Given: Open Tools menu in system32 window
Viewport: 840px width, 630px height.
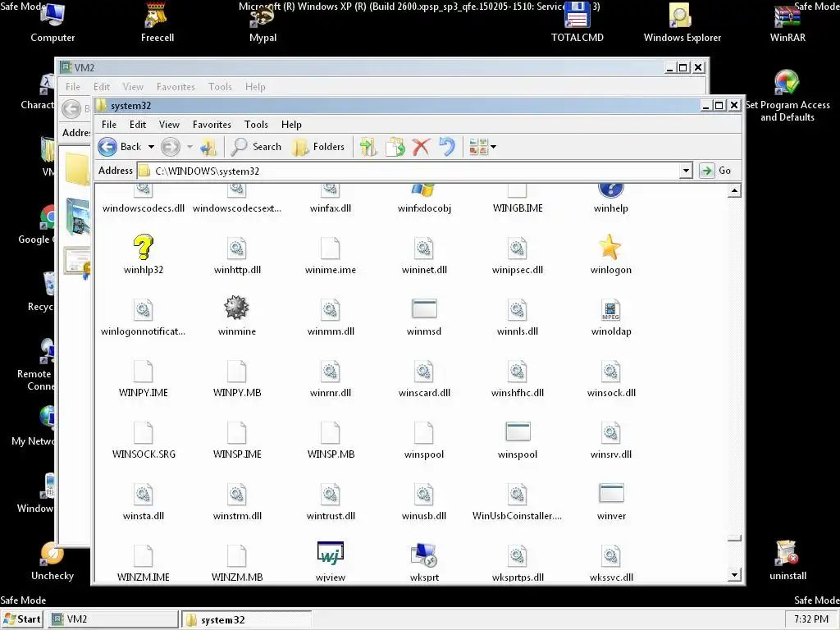Looking at the screenshot, I should click(256, 125).
